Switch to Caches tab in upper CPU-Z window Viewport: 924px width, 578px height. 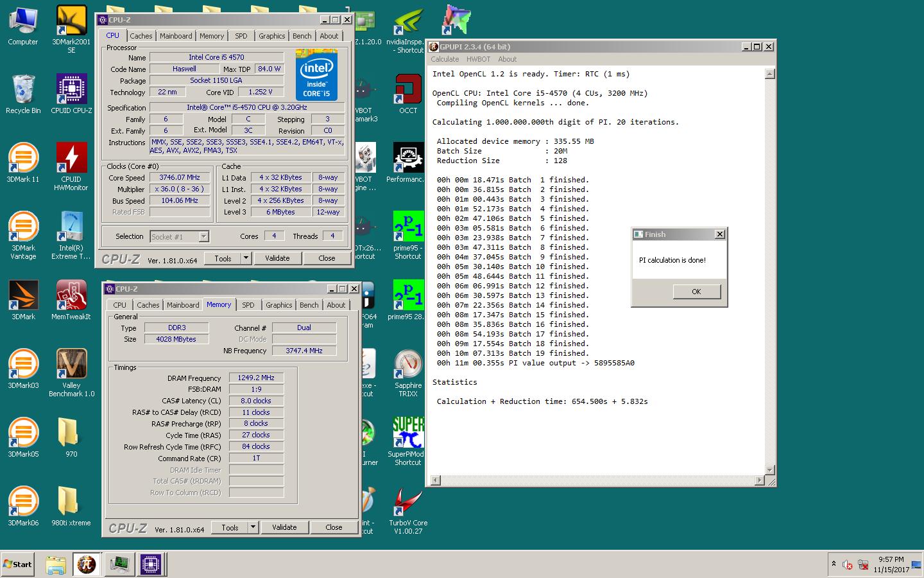(141, 36)
